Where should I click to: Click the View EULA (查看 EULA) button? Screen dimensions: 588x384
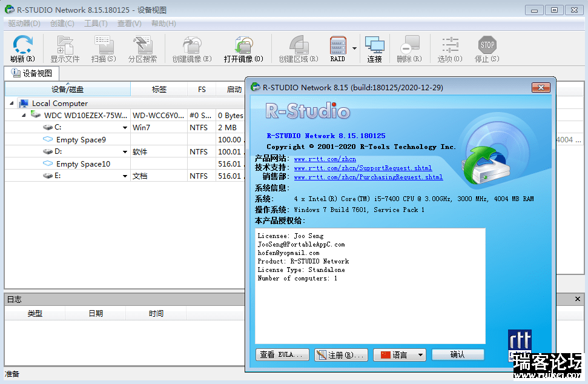coord(282,355)
